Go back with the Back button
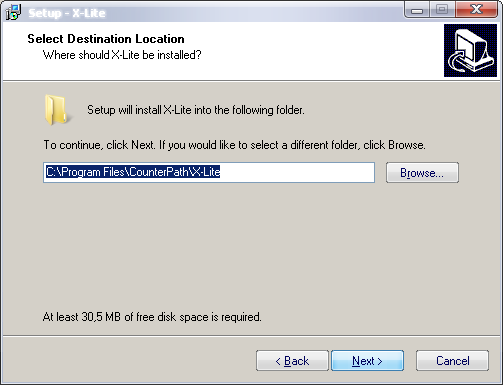 click(x=292, y=360)
